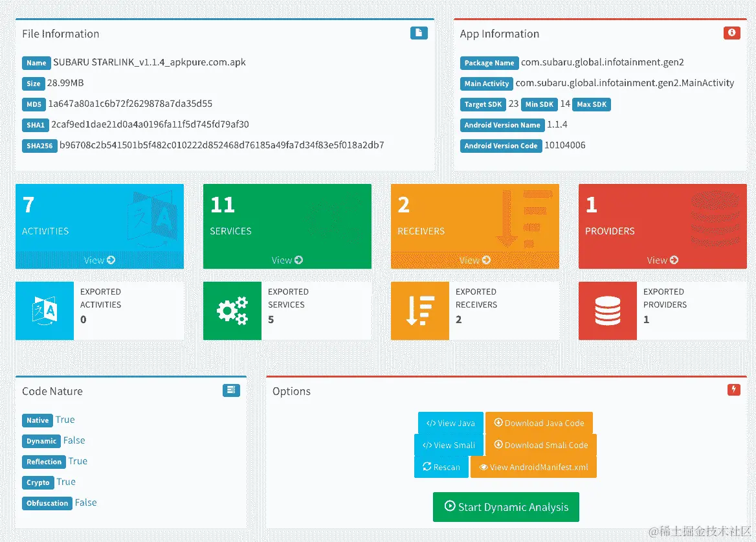Click the Crypto badge
Screen dimensions: 756x542
(x=38, y=482)
